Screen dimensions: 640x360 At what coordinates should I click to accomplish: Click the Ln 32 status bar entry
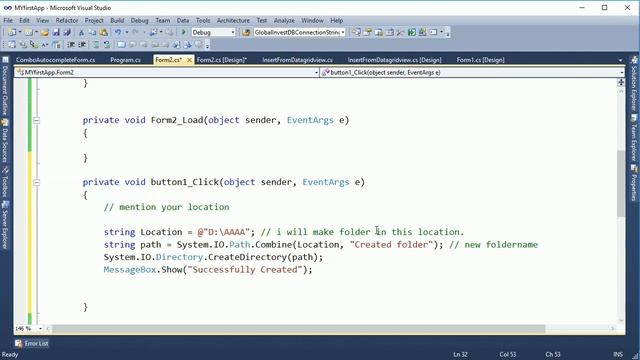460,354
